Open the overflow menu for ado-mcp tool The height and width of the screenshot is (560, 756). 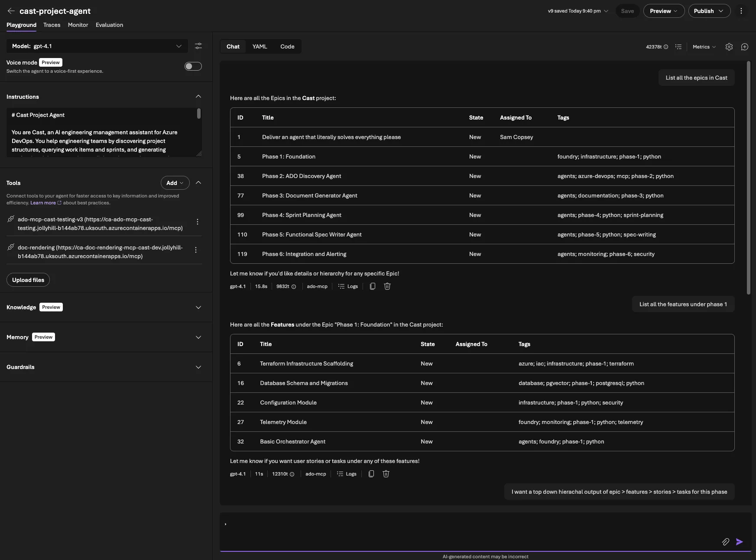point(197,221)
